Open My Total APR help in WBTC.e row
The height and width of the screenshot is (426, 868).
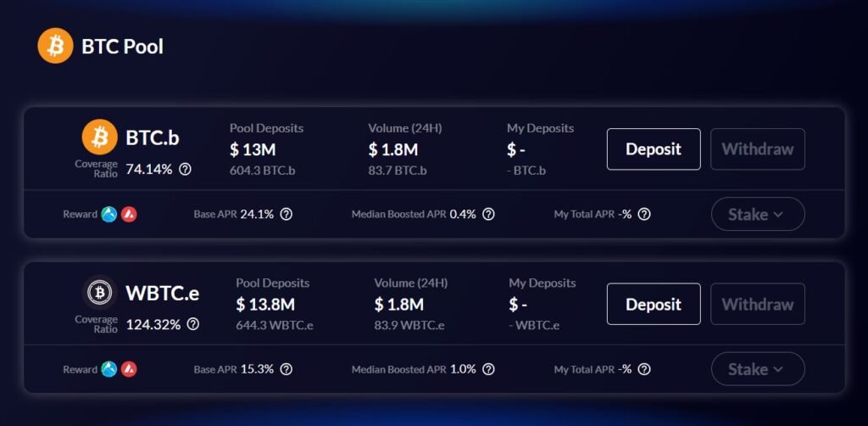pyautogui.click(x=644, y=369)
